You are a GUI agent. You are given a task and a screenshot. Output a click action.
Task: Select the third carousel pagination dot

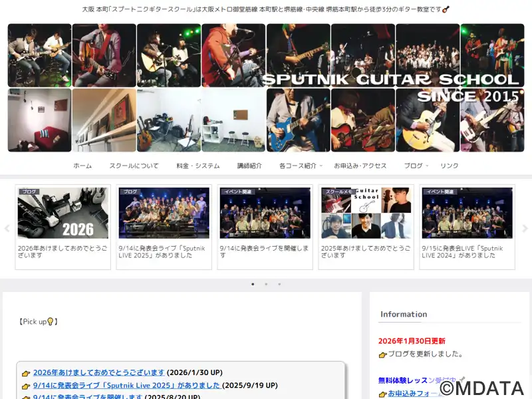[279, 284]
